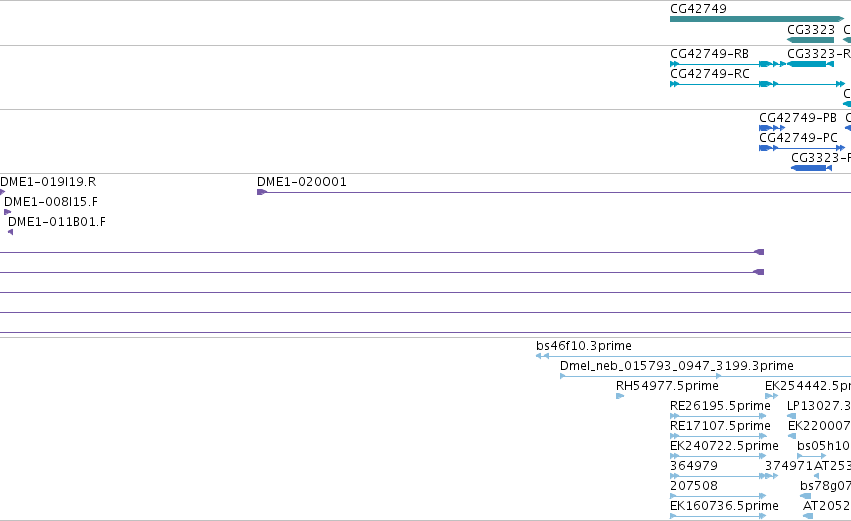Click the bs46f10.3prime EST label
This screenshot has height=521, width=851.
[583, 346]
